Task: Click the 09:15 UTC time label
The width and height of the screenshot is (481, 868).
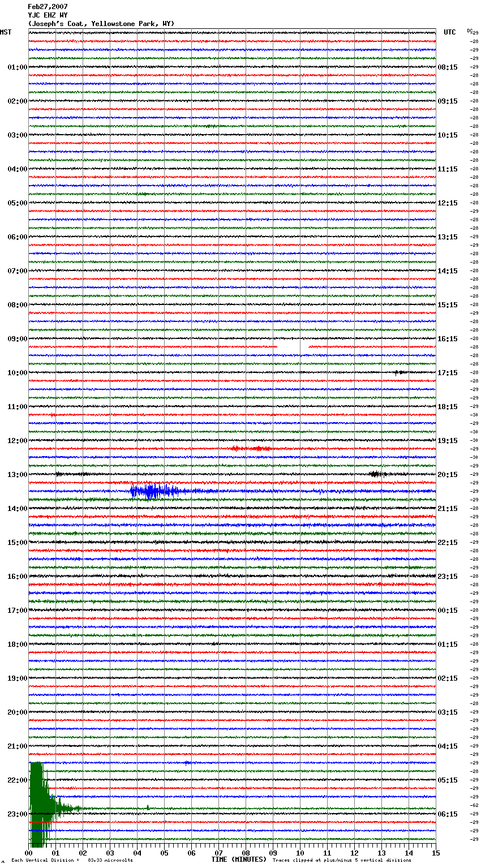Action: pyautogui.click(x=448, y=101)
